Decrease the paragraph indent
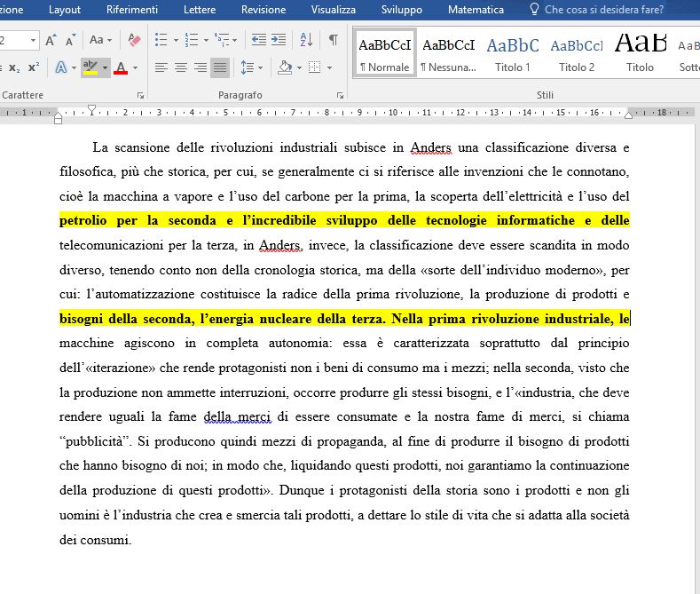Image resolution: width=700 pixels, height=594 pixels. click(258, 40)
